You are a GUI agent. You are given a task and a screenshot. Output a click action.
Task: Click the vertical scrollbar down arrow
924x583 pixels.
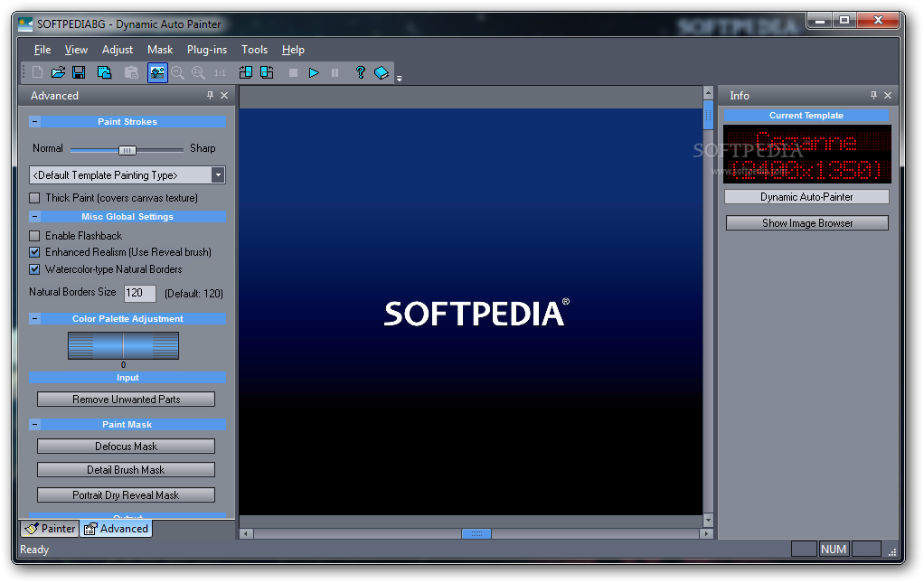tap(708, 521)
